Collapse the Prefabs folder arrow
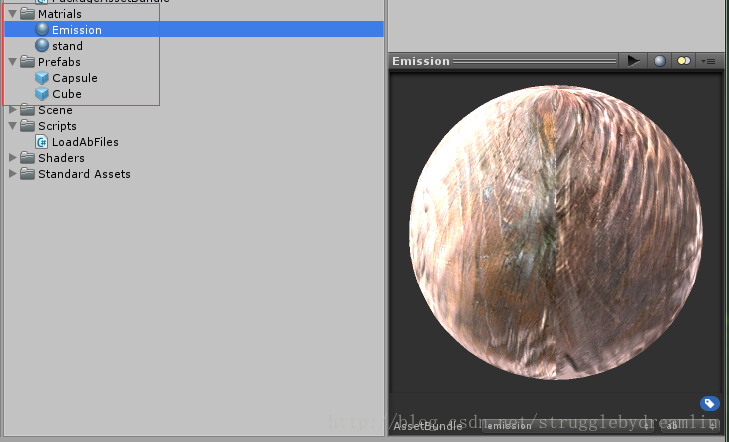Image resolution: width=729 pixels, height=442 pixels. [x=13, y=62]
